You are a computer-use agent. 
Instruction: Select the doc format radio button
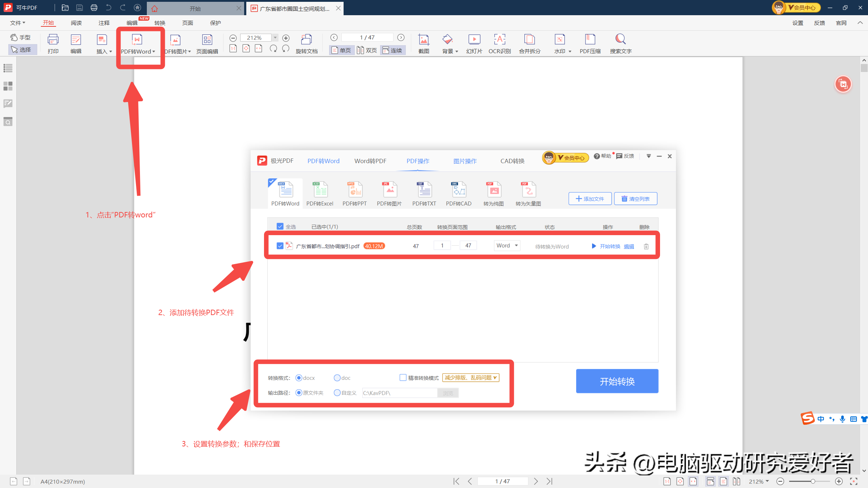337,378
